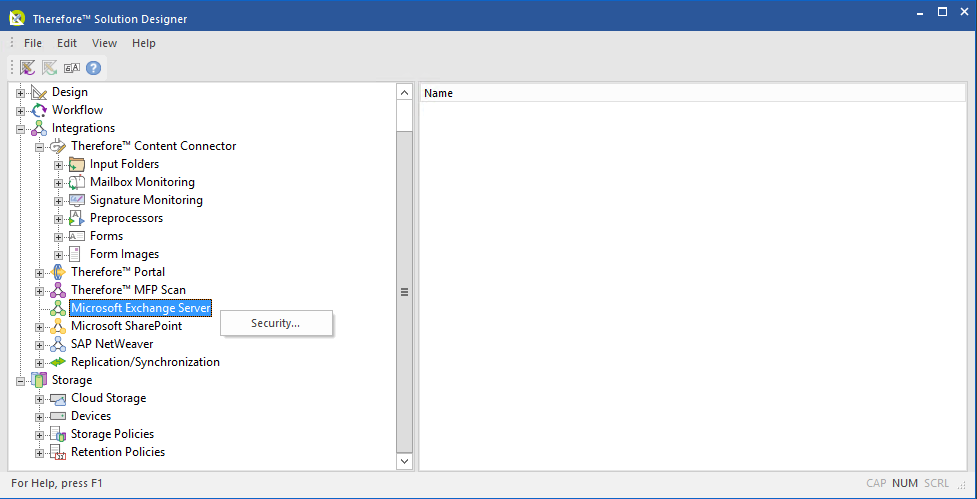
Task: Expand the Input Folders node
Action: [x=58, y=165]
